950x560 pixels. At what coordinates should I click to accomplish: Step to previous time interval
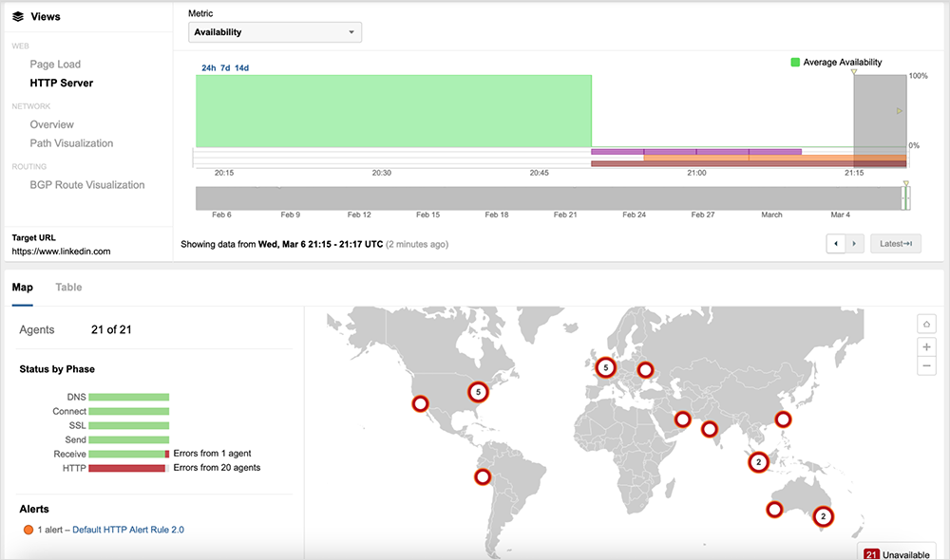click(x=836, y=244)
